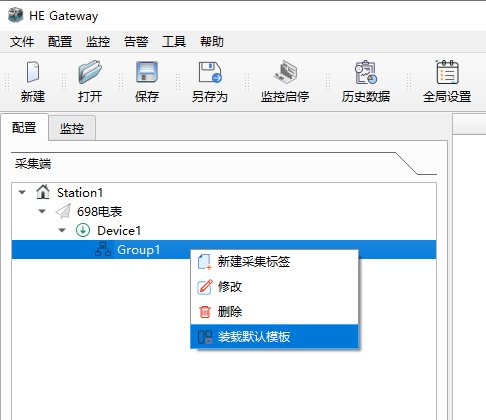
Task: Collapse the Device1 tree node
Action: pos(62,230)
